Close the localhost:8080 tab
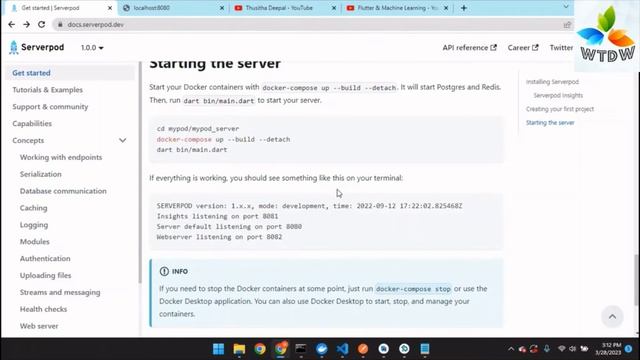Screen dimensions: 640x360 pos(222,8)
